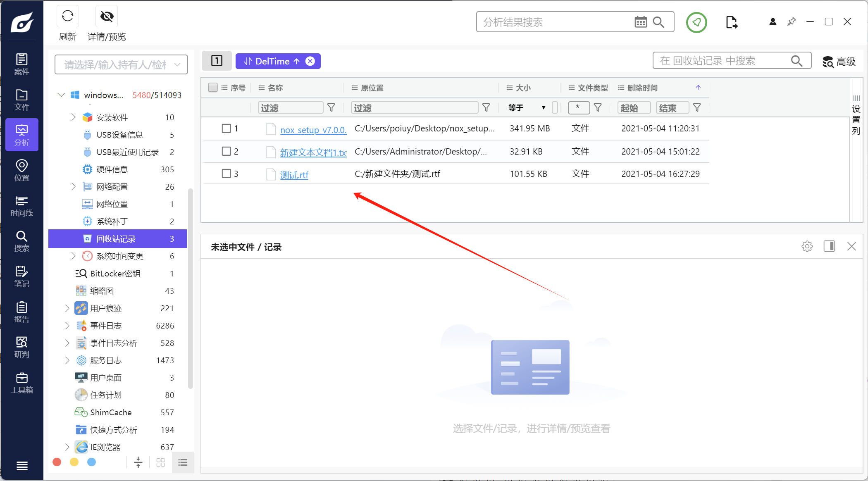This screenshot has height=481, width=868.
Task: Open the Toolbox (工具箱) sidebar icon
Action: [21, 383]
